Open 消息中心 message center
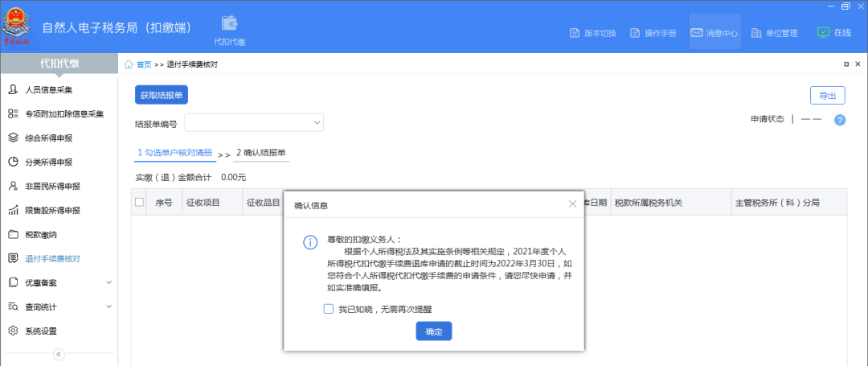868x366 pixels. (x=714, y=33)
